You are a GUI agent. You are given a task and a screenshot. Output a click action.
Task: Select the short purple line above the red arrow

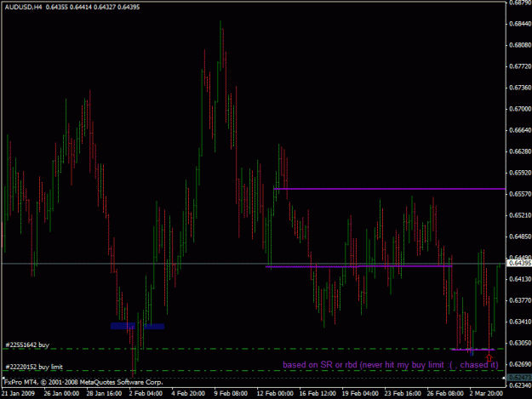[473, 350]
